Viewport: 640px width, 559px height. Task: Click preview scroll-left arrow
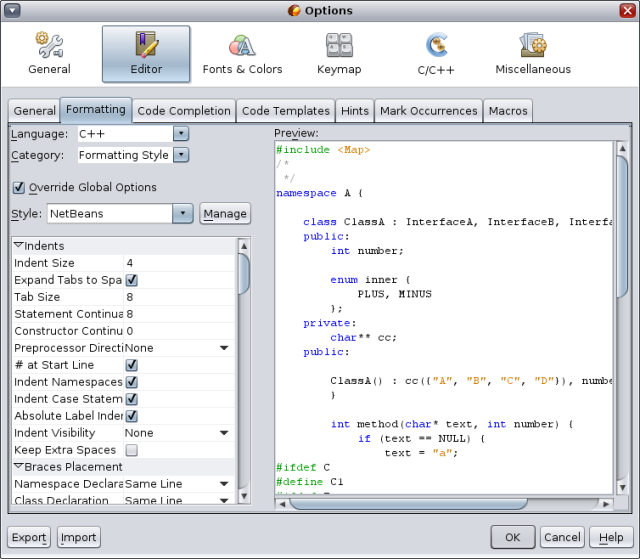(x=282, y=504)
